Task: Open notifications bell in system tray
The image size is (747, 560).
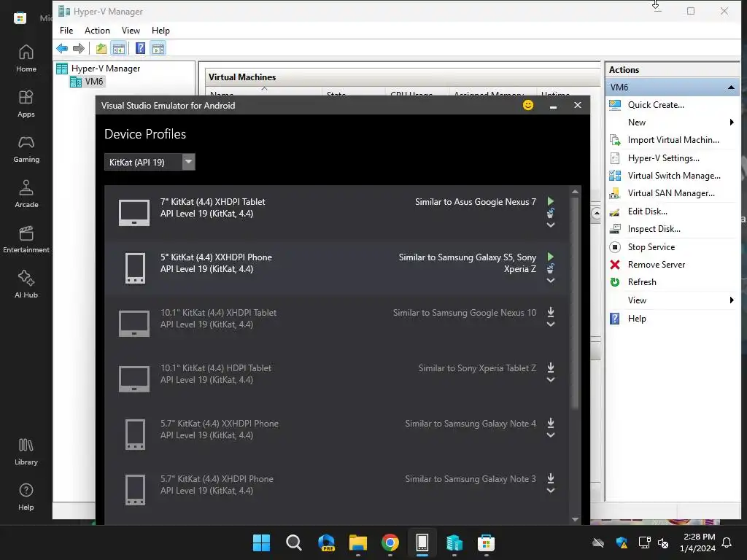Action: 727,542
